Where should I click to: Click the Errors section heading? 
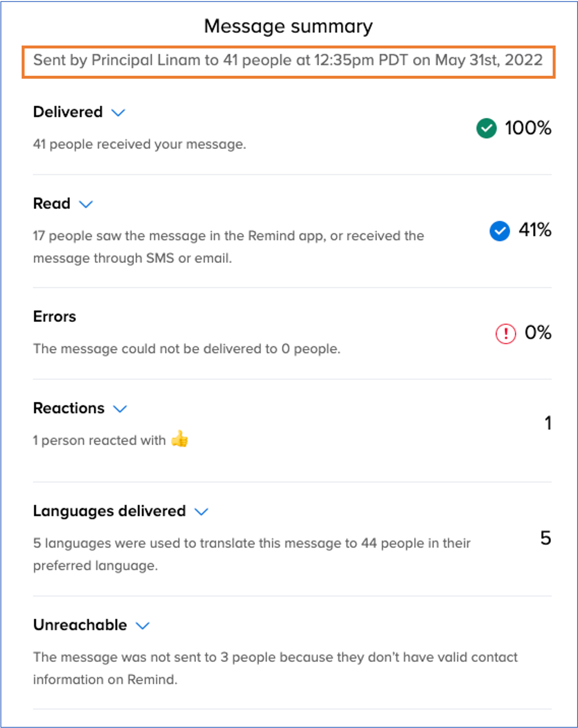click(55, 317)
